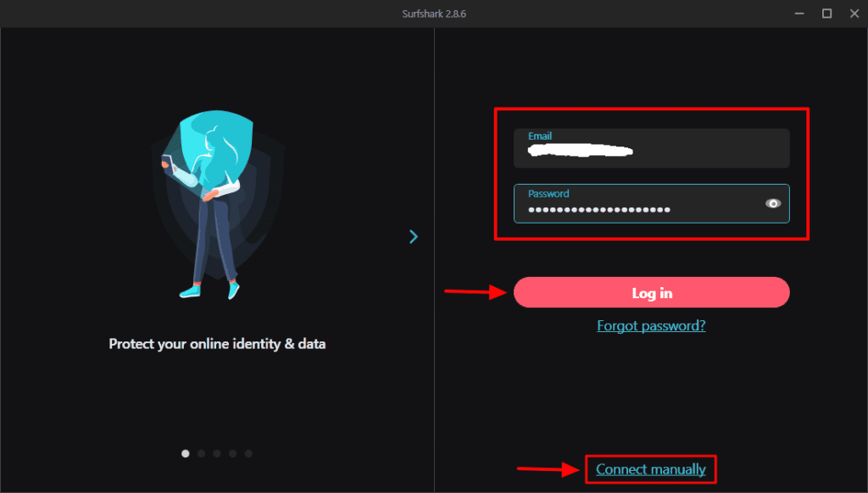Jump to the second carousel page dot
The width and height of the screenshot is (868, 493).
pos(202,454)
